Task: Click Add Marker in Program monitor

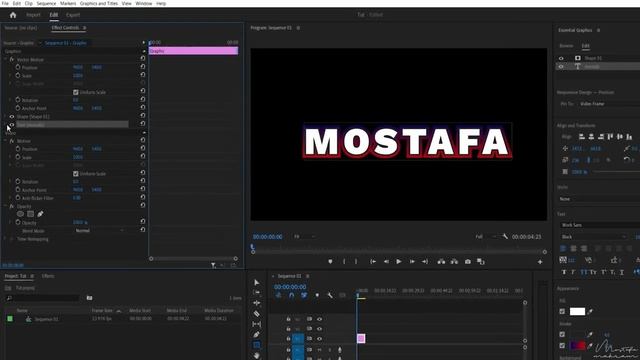Action: click(x=330, y=262)
